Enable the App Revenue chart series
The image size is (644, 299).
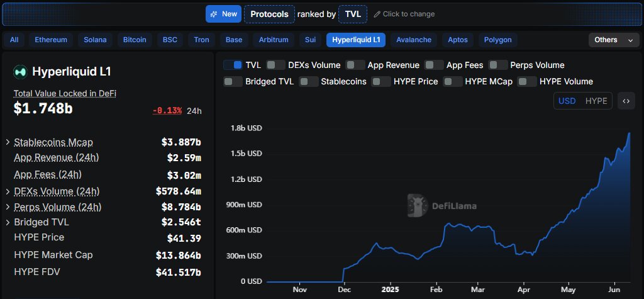[355, 65]
